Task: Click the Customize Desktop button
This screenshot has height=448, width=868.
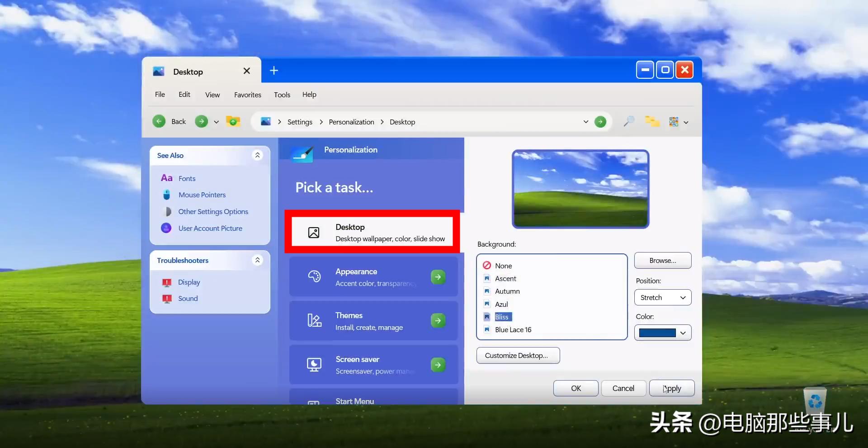Action: click(518, 355)
